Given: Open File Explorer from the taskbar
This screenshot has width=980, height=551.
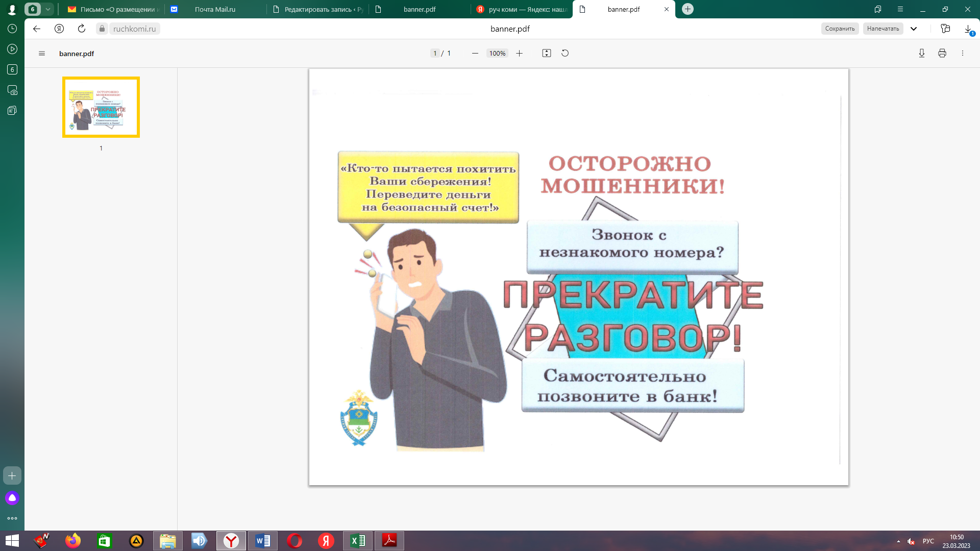Looking at the screenshot, I should pos(168,541).
